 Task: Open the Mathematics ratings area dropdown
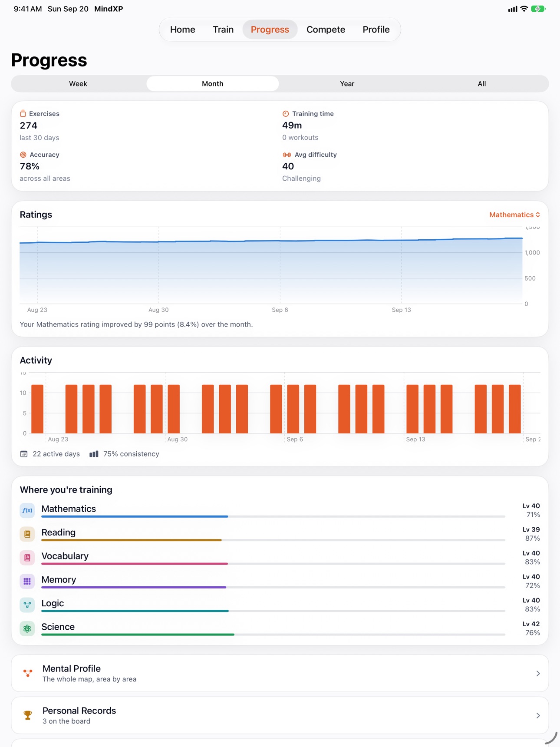pyautogui.click(x=514, y=215)
